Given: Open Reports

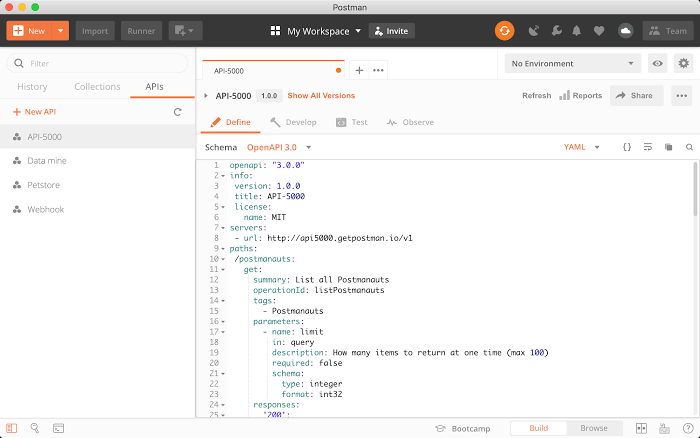Looking at the screenshot, I should pyautogui.click(x=581, y=96).
